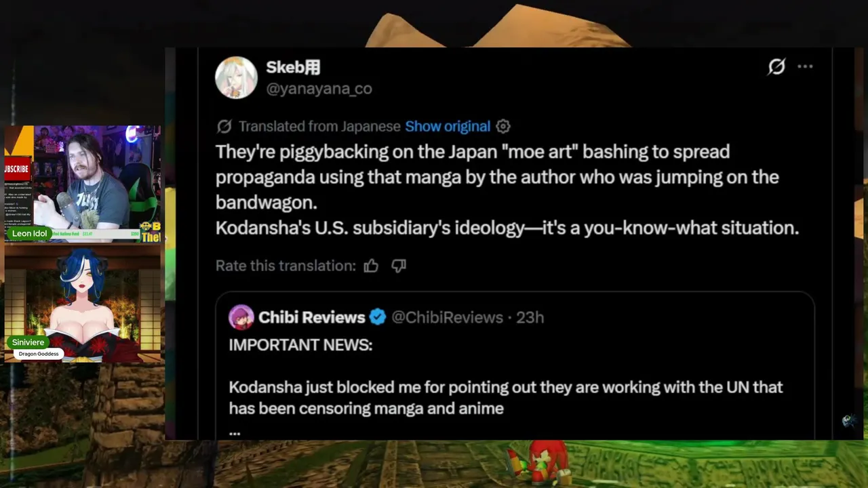Click Chibi Reviews display name
Viewport: 868px width, 488px height.
click(x=312, y=317)
